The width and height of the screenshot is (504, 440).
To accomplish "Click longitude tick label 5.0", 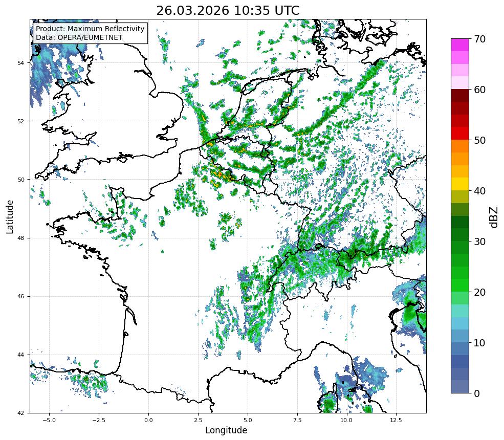I will coord(248,420).
